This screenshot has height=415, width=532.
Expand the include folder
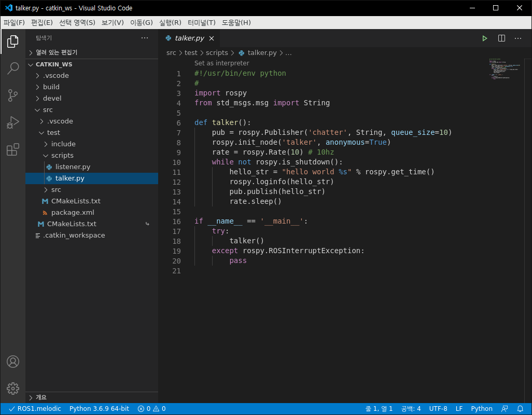[92, 144]
